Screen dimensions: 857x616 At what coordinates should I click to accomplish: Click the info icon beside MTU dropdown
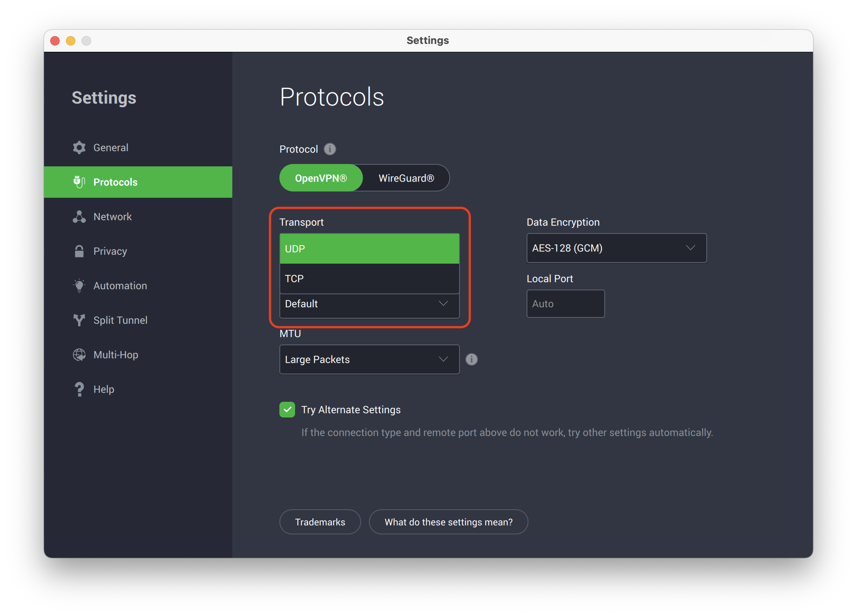click(x=472, y=359)
